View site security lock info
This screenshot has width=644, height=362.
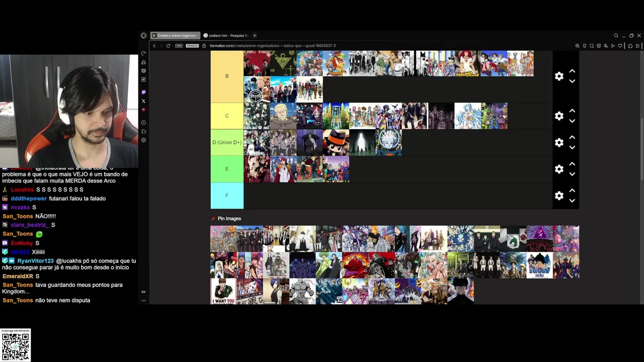click(x=204, y=46)
